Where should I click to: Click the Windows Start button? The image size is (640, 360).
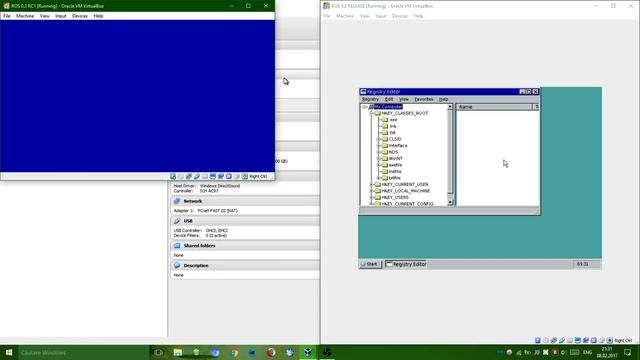9,352
